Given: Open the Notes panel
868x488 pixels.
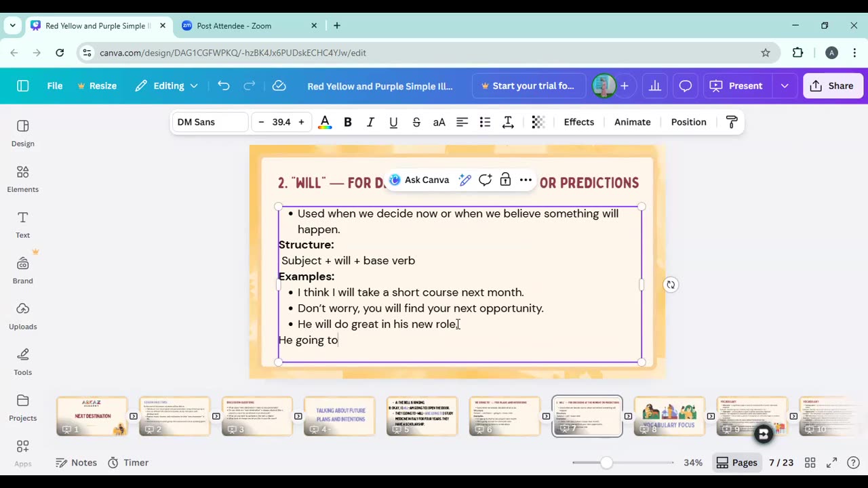Looking at the screenshot, I should [76, 462].
